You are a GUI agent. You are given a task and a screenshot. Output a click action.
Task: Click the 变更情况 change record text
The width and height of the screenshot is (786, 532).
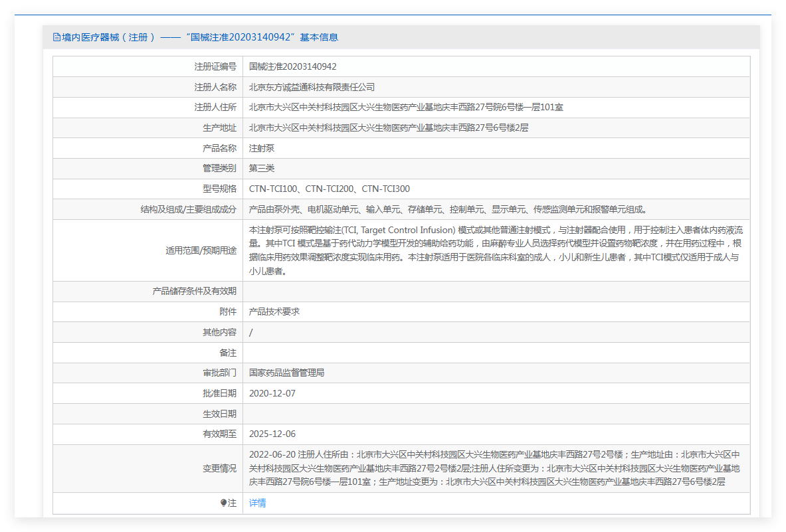pyautogui.click(x=495, y=468)
